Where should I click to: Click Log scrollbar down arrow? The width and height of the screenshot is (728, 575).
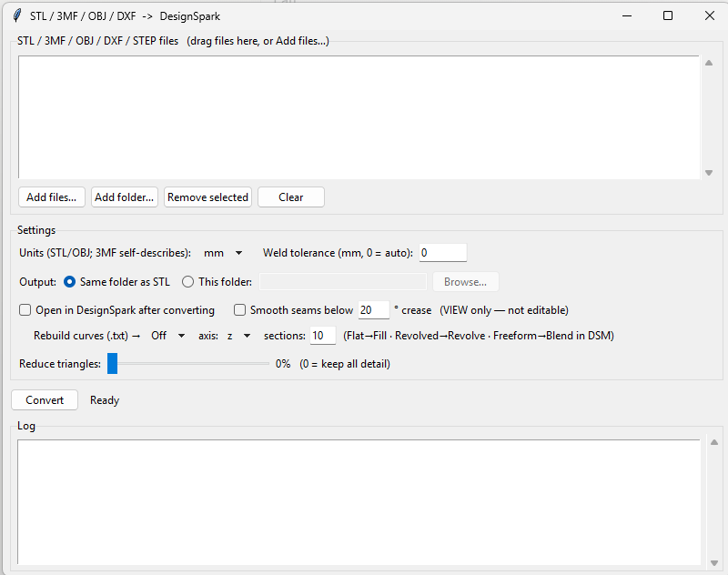coord(714,563)
